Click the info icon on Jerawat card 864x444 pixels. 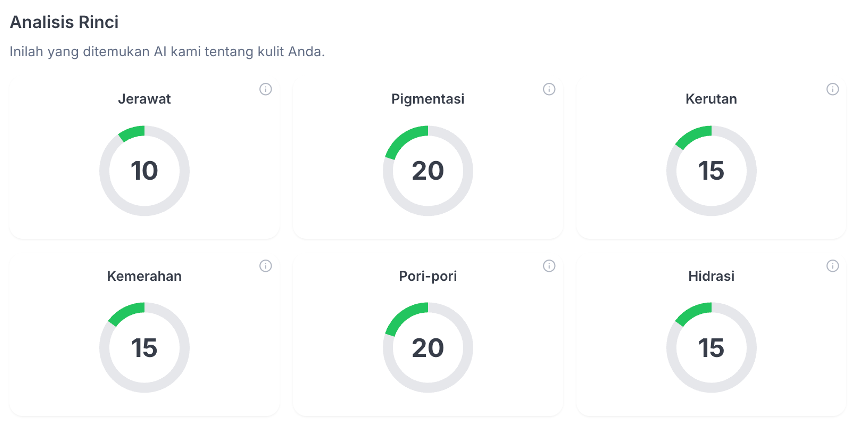click(266, 89)
